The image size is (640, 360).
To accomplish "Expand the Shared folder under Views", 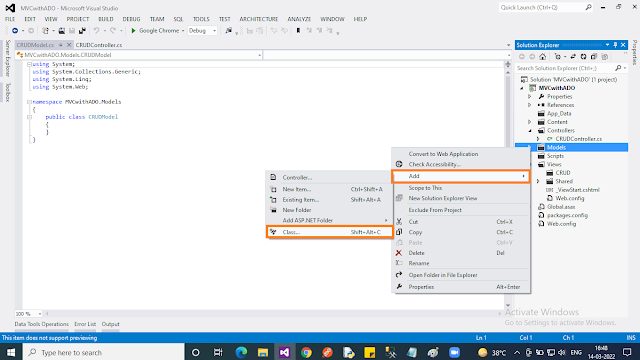I will [538, 181].
